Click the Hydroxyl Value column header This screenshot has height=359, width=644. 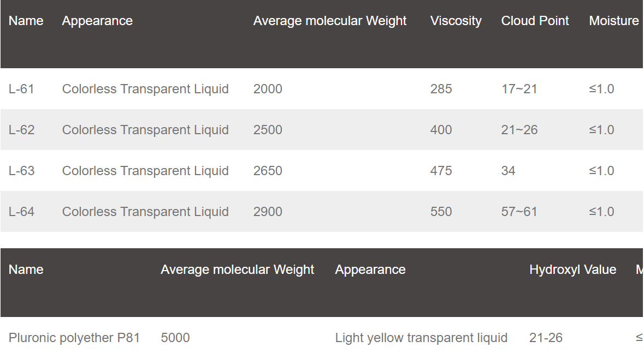[572, 270]
